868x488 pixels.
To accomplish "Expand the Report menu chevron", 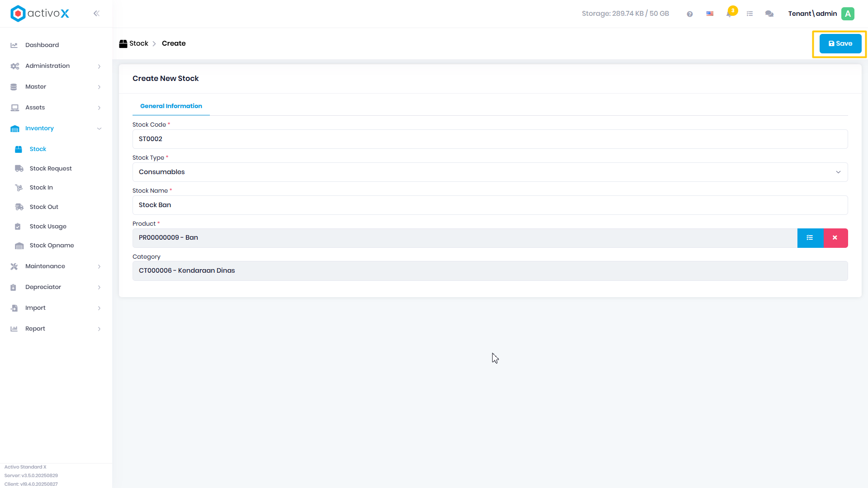I will click(99, 329).
